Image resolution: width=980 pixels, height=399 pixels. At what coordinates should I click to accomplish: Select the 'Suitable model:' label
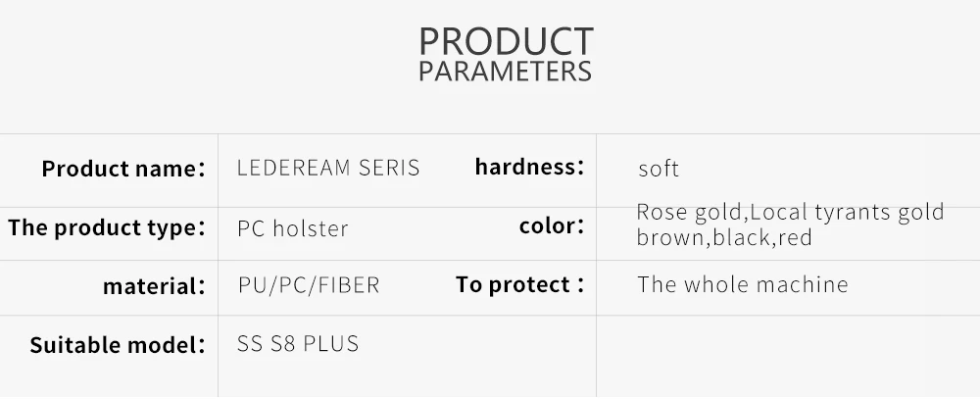pos(117,345)
